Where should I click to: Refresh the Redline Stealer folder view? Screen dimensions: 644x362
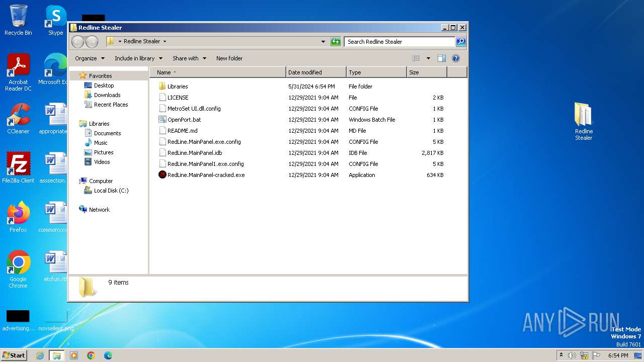336,42
